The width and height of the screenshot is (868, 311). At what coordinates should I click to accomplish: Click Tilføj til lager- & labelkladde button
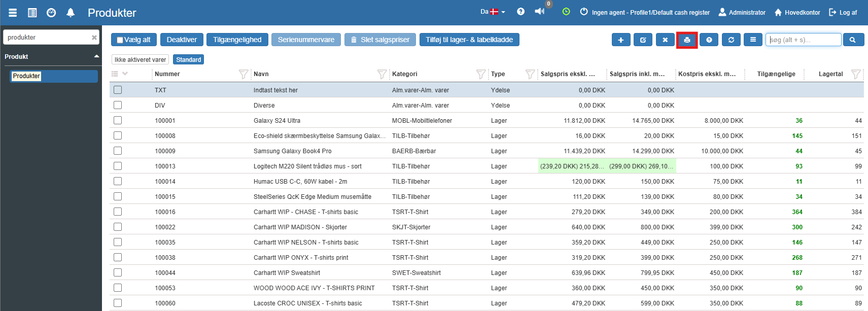(x=469, y=40)
